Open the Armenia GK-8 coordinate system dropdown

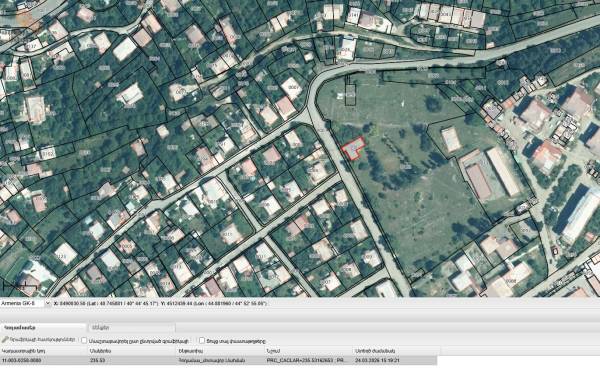tap(26, 303)
